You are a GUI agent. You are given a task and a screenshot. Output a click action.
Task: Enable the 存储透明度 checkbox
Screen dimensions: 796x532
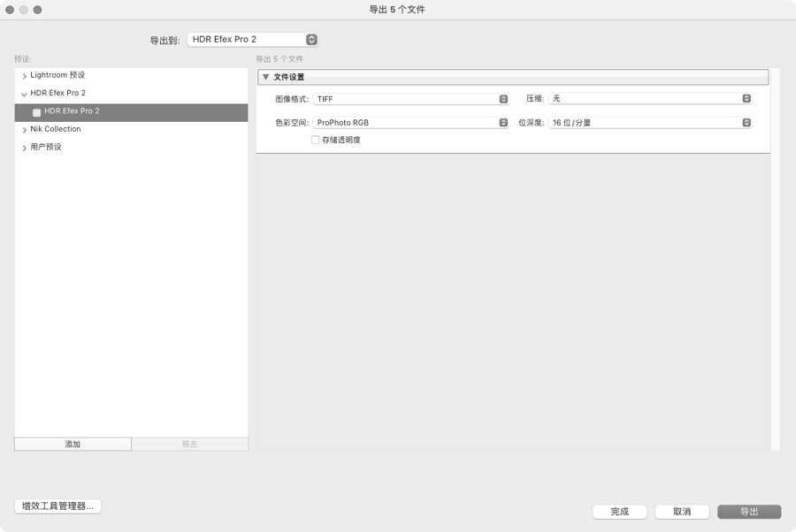pos(315,140)
